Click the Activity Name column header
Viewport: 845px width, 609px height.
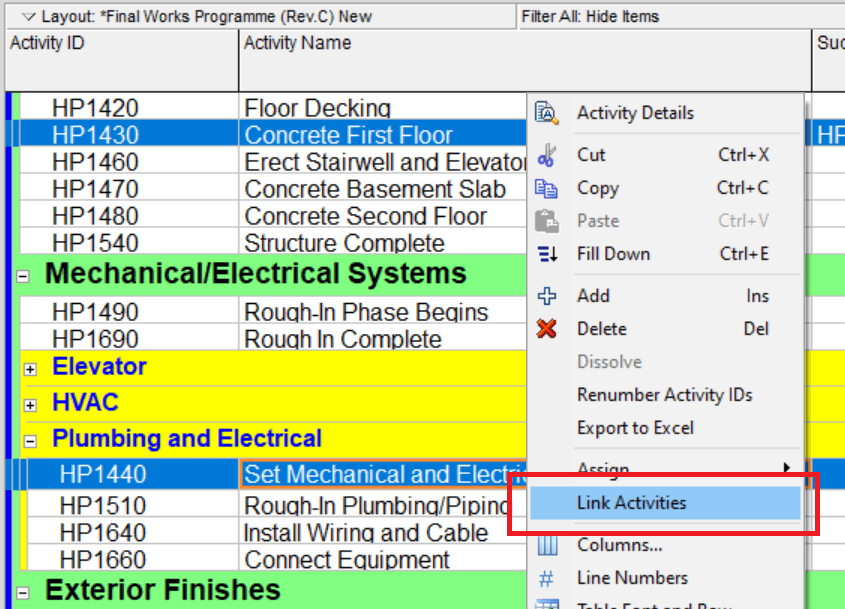[525, 60]
